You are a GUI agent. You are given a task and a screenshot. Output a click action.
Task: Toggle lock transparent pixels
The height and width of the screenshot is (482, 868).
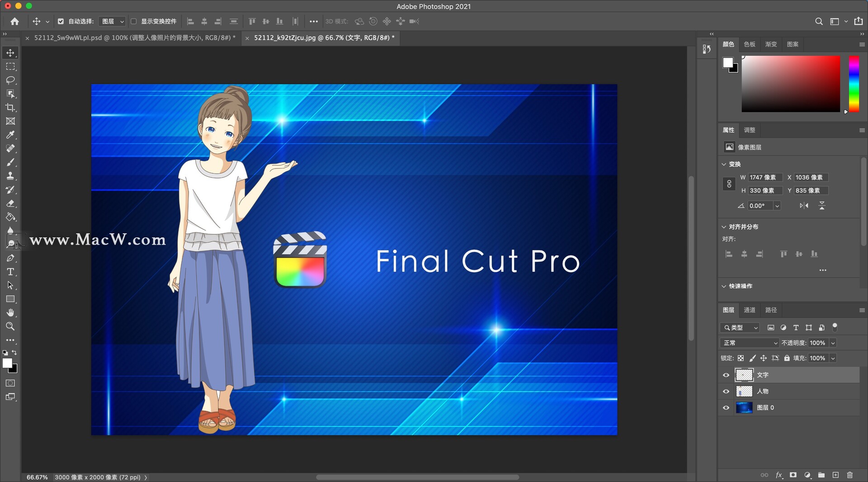click(x=741, y=358)
